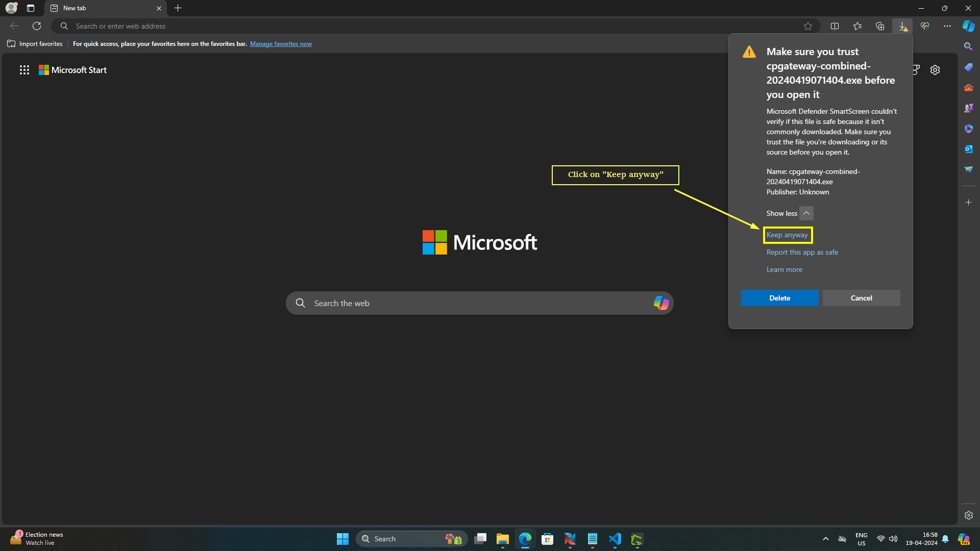Open volume control speaker icon
Screen dimensions: 980x551
point(893,539)
